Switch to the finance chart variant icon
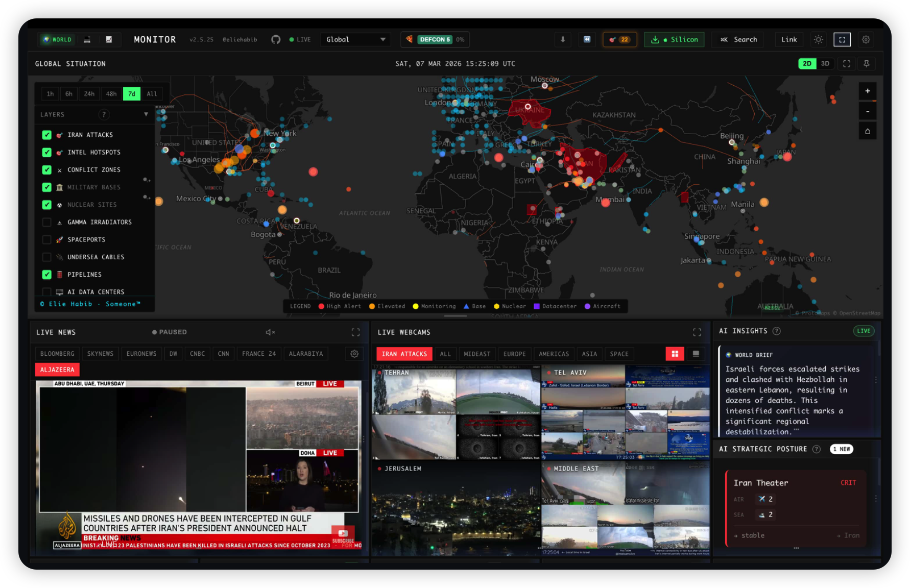This screenshot has height=588, width=910. pos(109,39)
